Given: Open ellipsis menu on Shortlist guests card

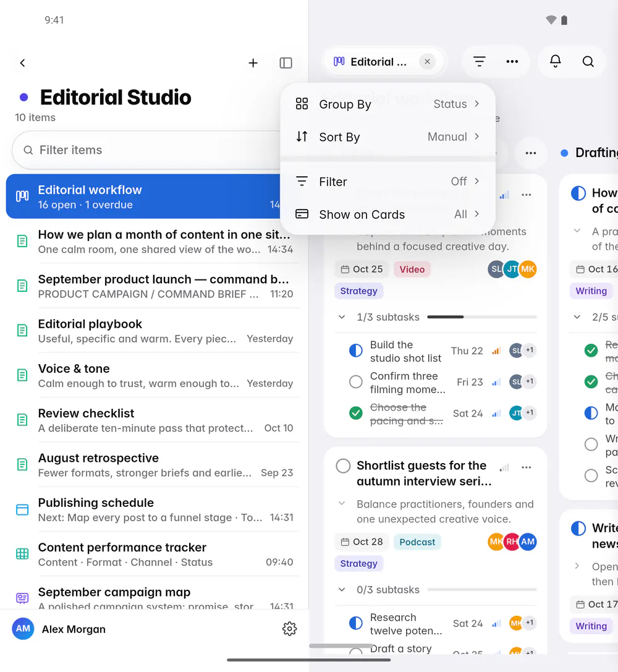Looking at the screenshot, I should [x=527, y=467].
